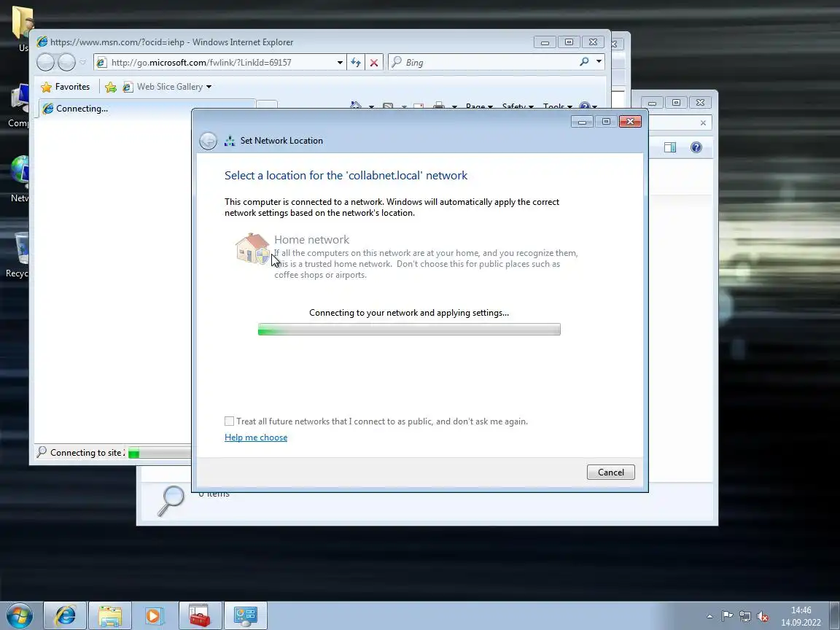This screenshot has height=630, width=840.
Task: Click the Internet Explorer address bar URL
Action: pyautogui.click(x=201, y=63)
